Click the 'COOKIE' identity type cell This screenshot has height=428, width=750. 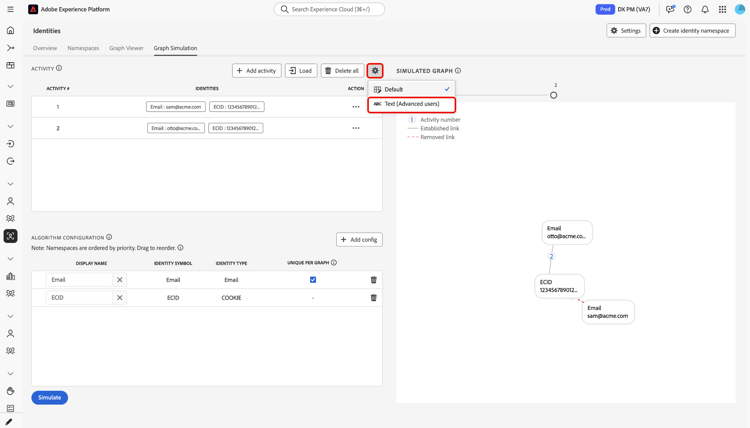pyautogui.click(x=232, y=297)
